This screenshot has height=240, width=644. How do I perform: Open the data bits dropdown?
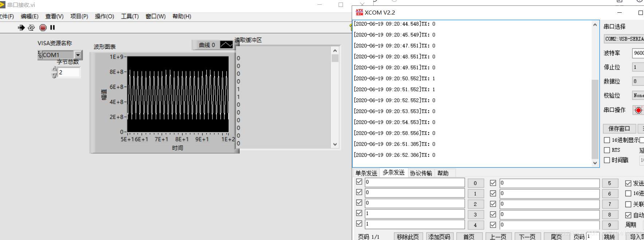click(638, 81)
